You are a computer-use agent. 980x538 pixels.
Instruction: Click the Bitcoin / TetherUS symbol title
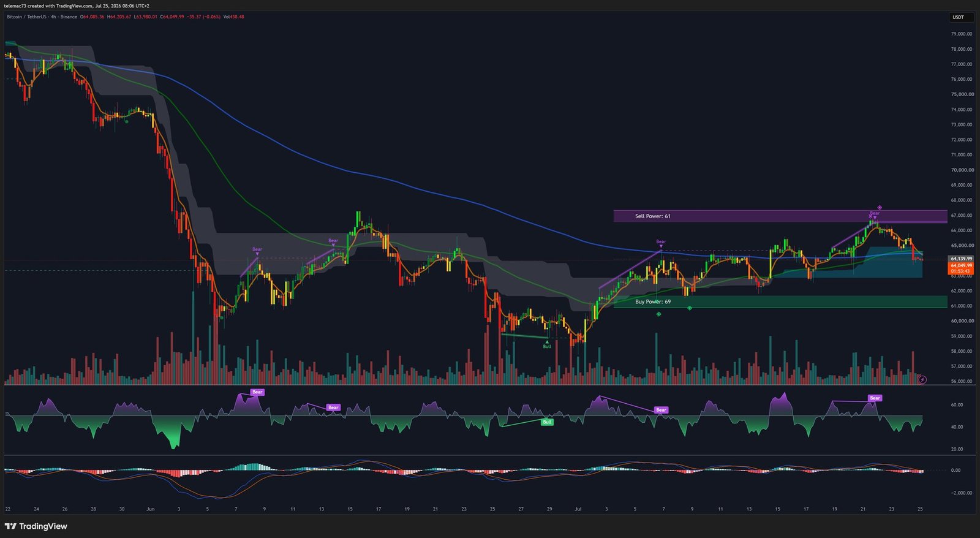click(x=27, y=17)
